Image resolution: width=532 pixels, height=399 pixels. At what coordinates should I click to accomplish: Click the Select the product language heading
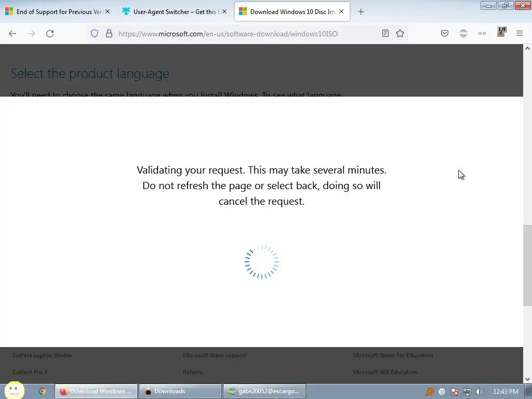90,73
